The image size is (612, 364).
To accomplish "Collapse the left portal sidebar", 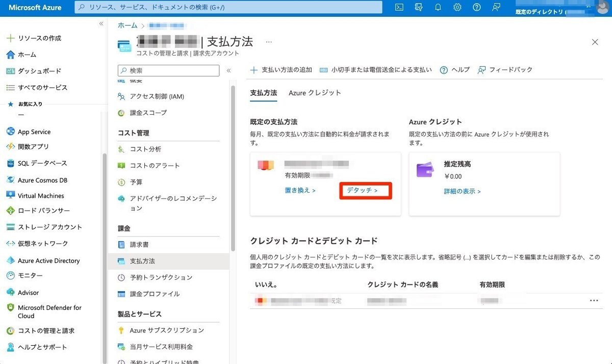I will [101, 23].
